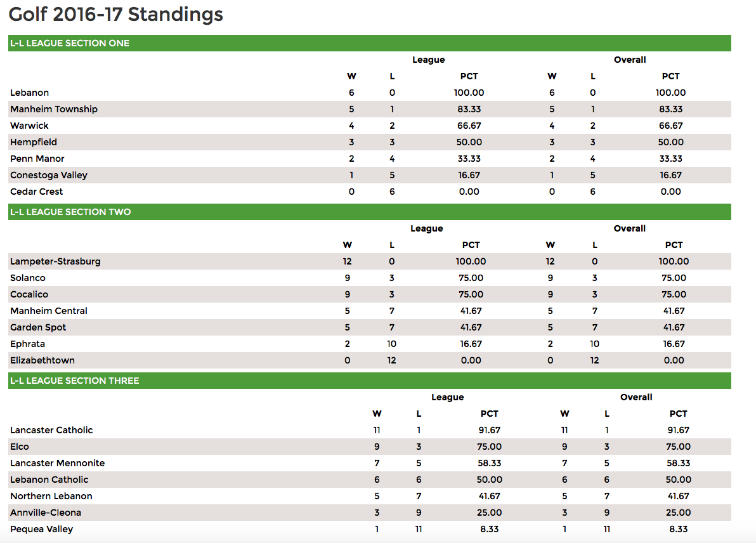The image size is (756, 543).
Task: Choose Penn Manor from the standings
Action: (37, 159)
